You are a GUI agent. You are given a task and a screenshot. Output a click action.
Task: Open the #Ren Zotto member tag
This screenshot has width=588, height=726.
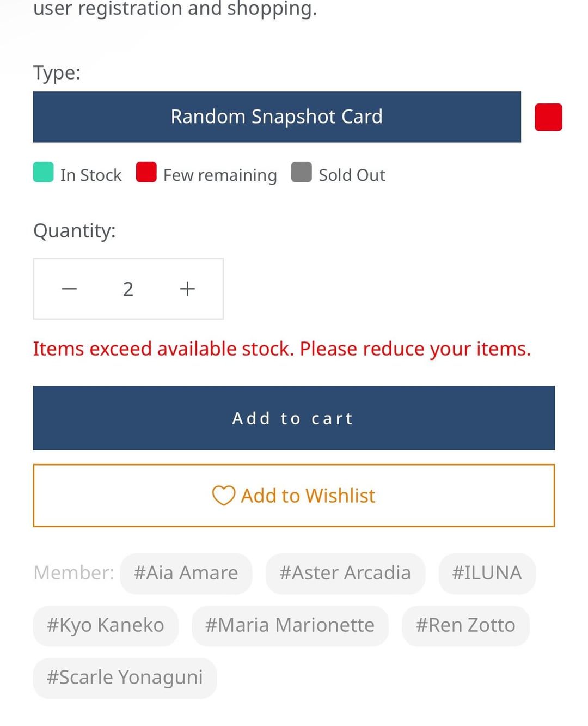click(x=465, y=626)
